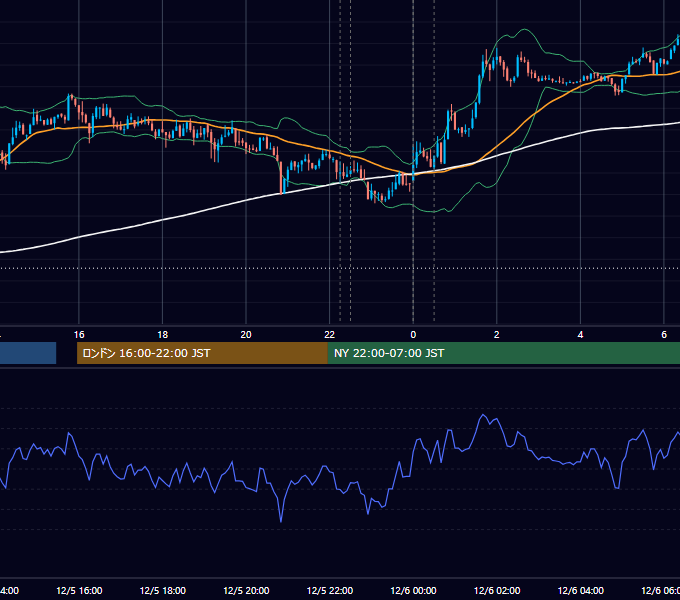Image resolution: width=680 pixels, height=600 pixels.
Task: Click hour label 6 on upper axis
Action: tap(664, 335)
